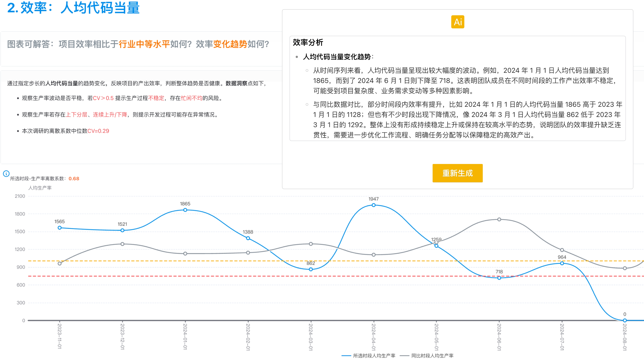The height and width of the screenshot is (362, 644).
Task: Click the 2024-04-01 x-axis label
Action: tap(374, 337)
